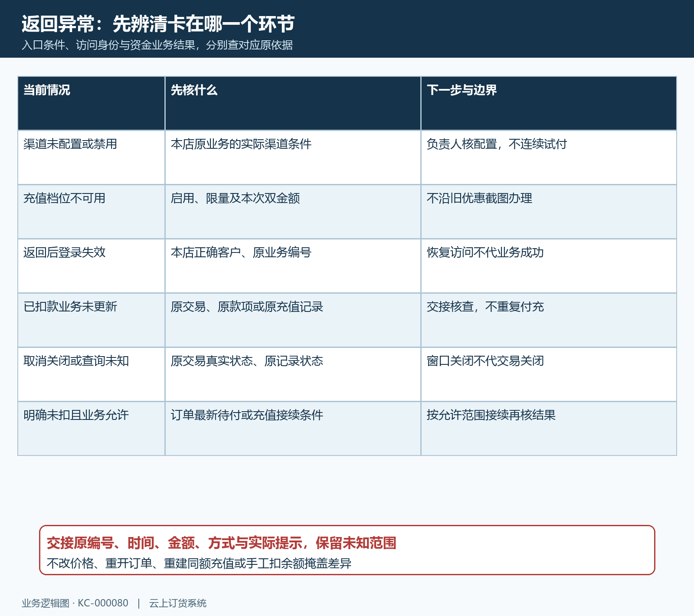
Task: Select cell '本店原业务的实际渠道条件'
Action: pos(293,157)
